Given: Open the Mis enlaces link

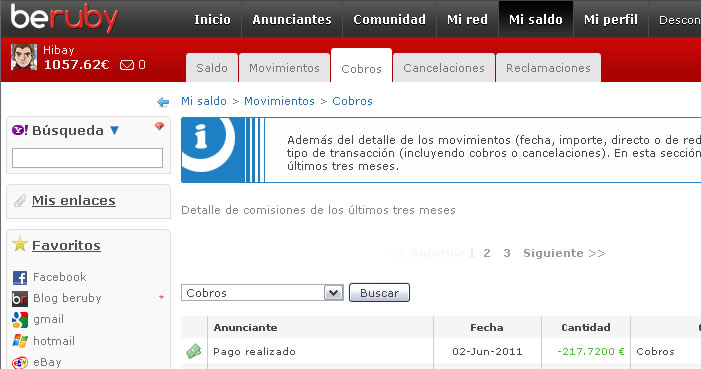Looking at the screenshot, I should [x=74, y=200].
